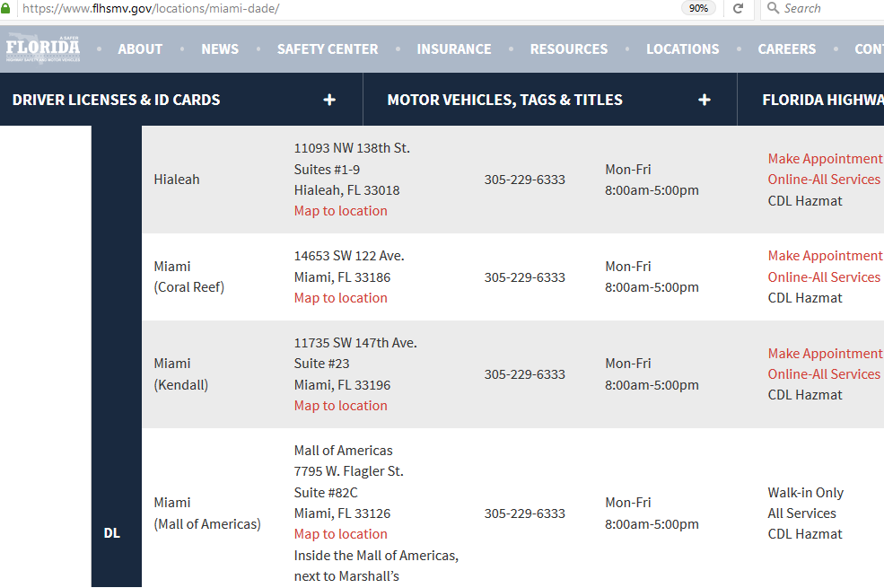Open the News menu item

tap(220, 49)
